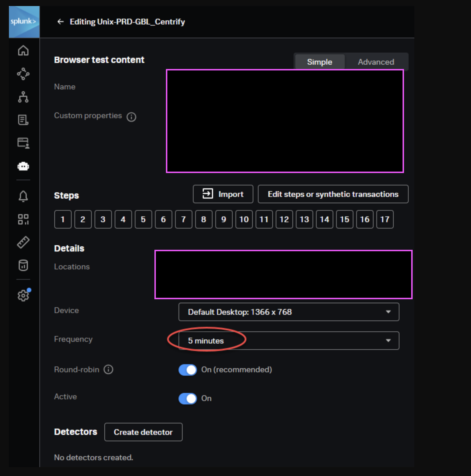
Task: Click Edit steps or synthetic transactions
Action: tap(333, 194)
